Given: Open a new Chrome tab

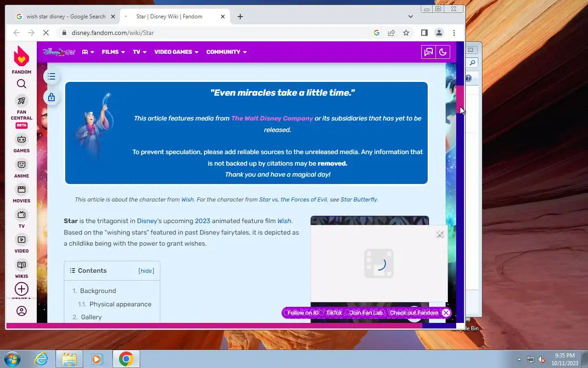Looking at the screenshot, I should [240, 17].
